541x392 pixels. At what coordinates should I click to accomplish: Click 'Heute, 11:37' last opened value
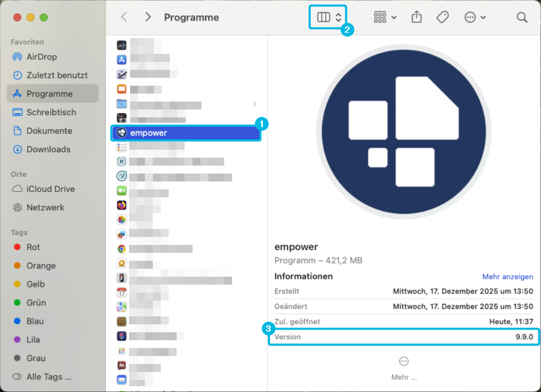pos(511,322)
